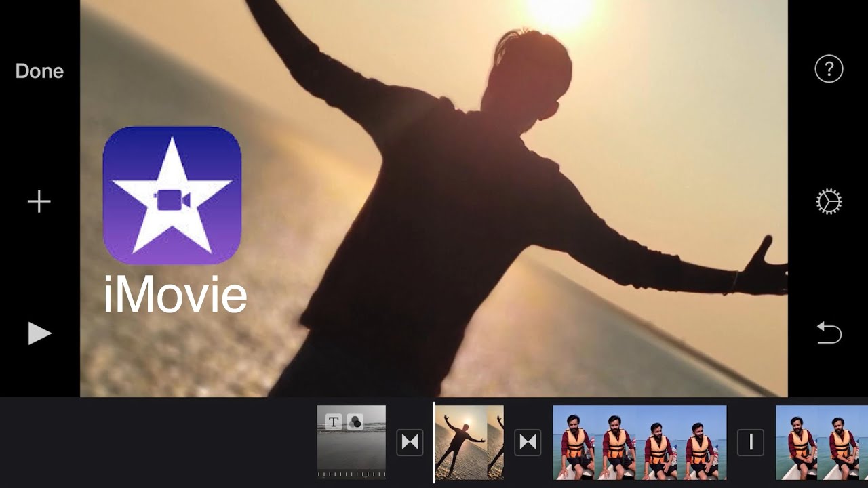
Task: Tap the filter circles badge on first clip
Action: click(x=355, y=422)
